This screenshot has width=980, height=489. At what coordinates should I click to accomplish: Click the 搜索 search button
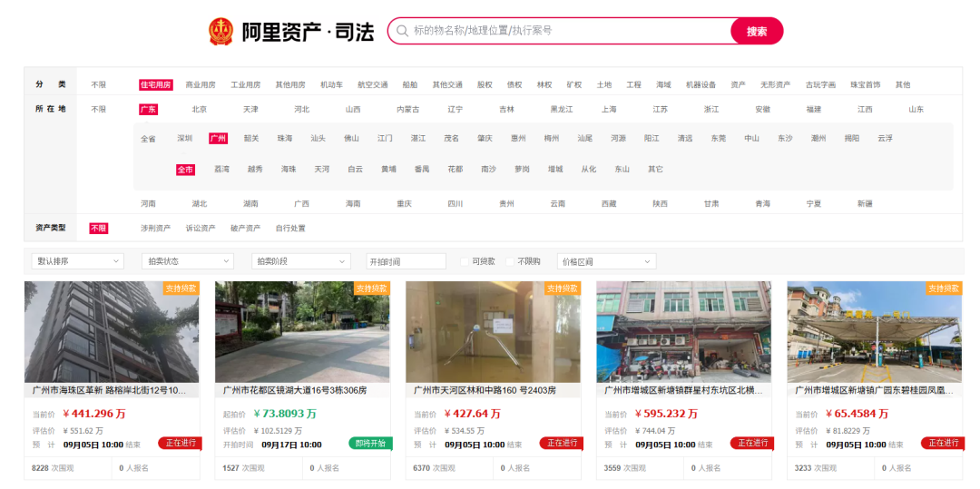coord(756,31)
